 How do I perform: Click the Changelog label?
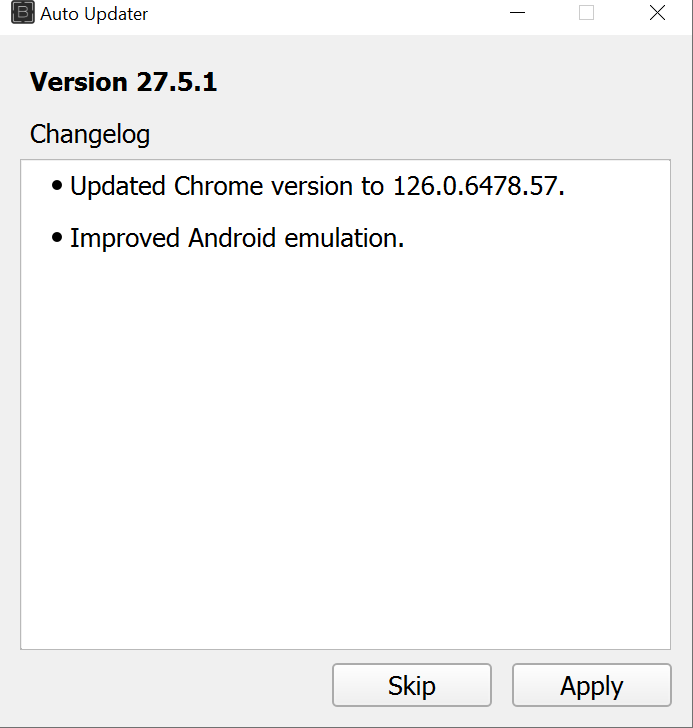[x=90, y=134]
